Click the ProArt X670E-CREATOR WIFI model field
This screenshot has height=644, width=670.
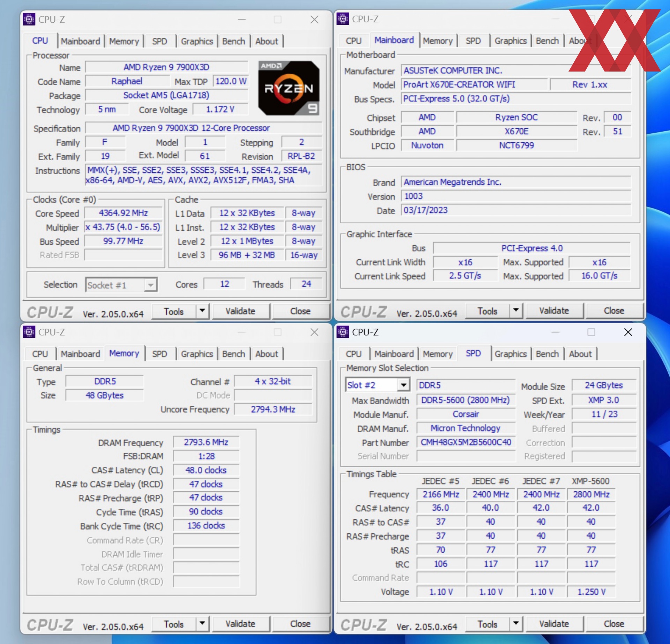(x=474, y=84)
